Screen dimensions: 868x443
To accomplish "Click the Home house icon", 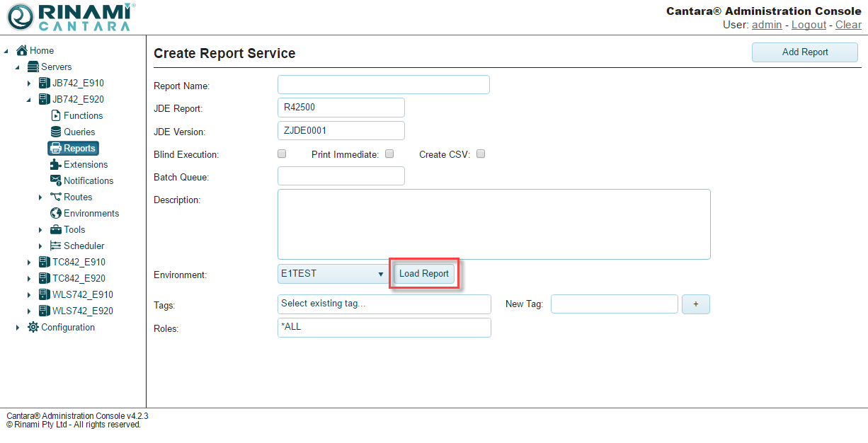I will (22, 50).
